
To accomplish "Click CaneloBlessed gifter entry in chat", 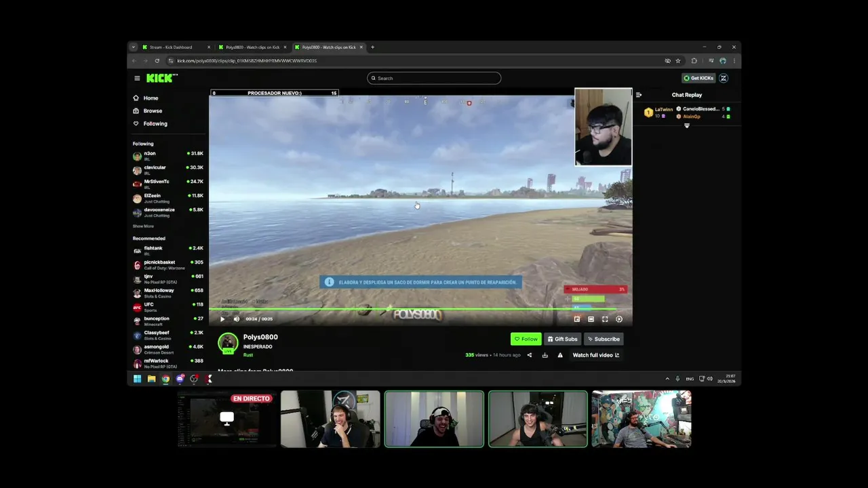I will [703, 108].
